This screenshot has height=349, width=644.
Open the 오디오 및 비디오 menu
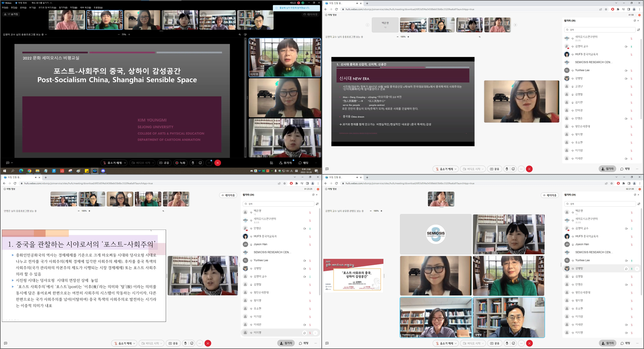47,8
